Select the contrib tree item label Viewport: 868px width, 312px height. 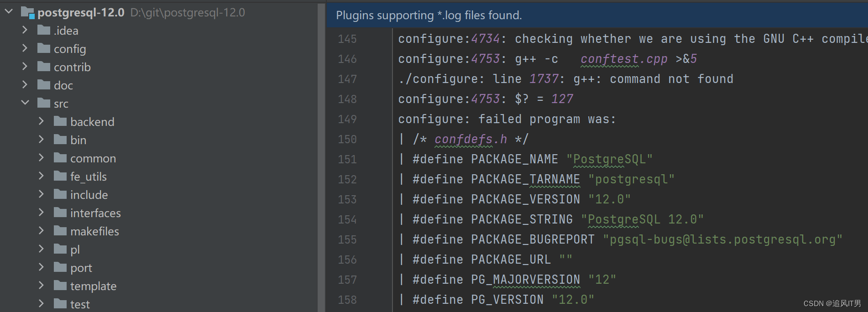pos(72,67)
